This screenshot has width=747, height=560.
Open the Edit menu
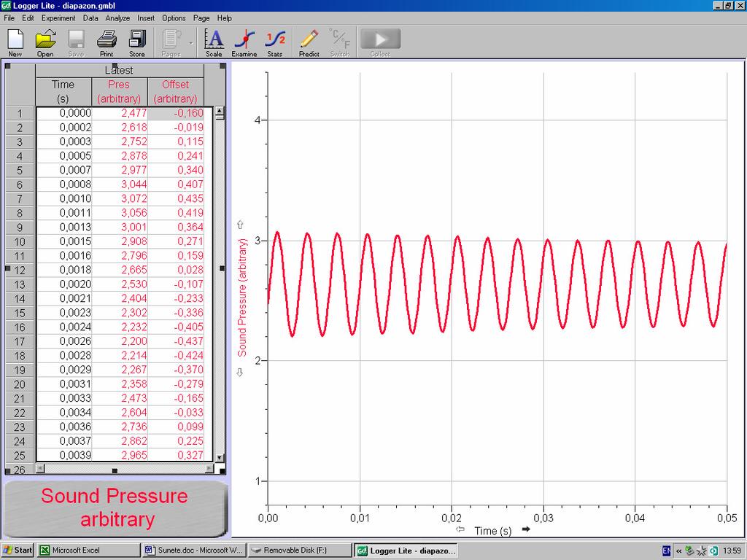28,18
